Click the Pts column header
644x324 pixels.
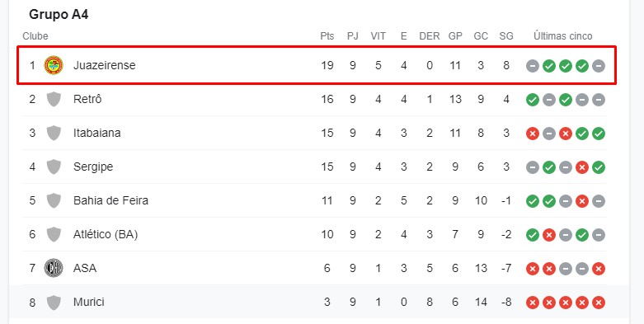tap(327, 36)
